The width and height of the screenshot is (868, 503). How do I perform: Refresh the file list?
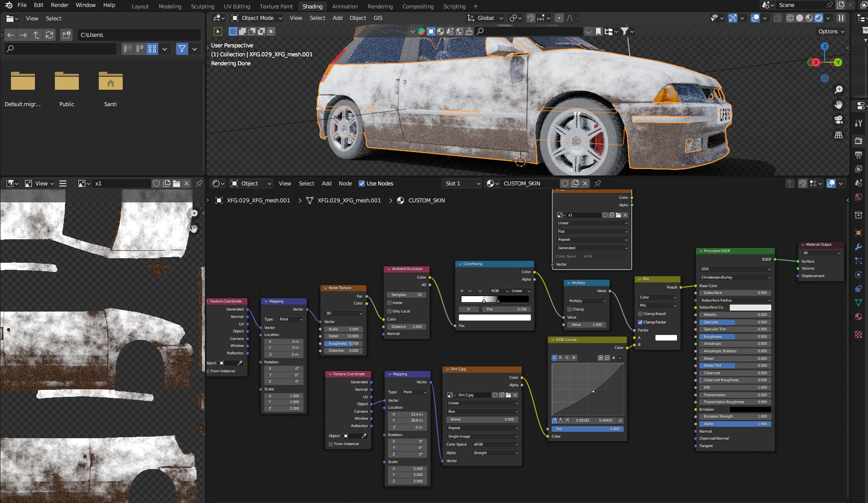(x=49, y=35)
